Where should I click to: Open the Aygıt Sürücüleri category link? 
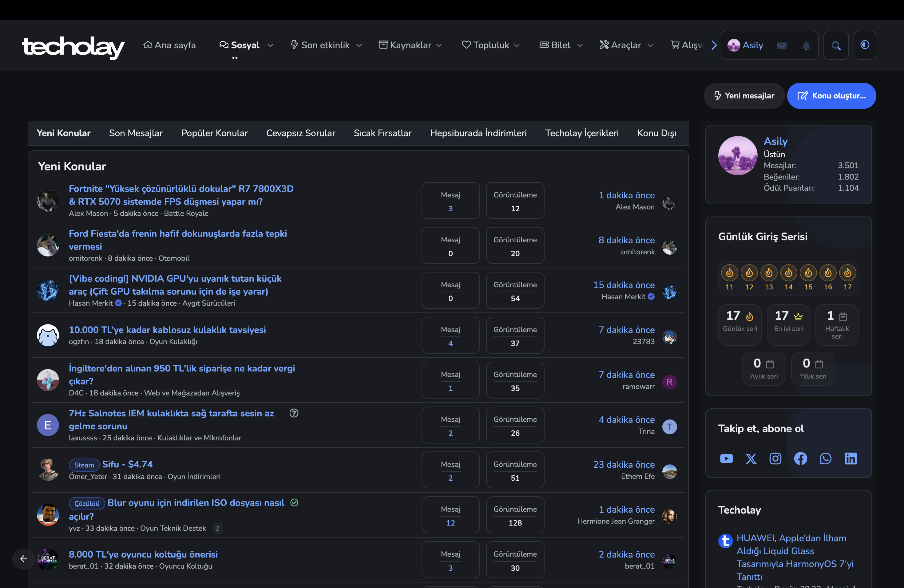[x=208, y=303]
